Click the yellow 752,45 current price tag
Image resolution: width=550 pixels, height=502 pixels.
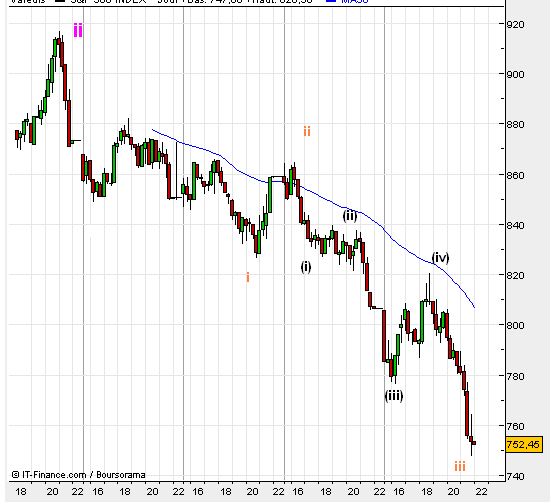click(x=524, y=444)
